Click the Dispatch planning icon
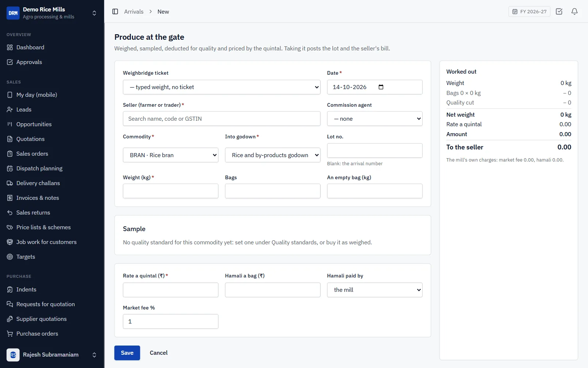 click(x=10, y=169)
